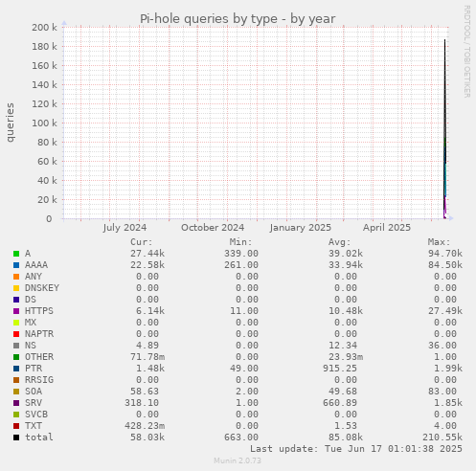This screenshot has width=476, height=471.
Task: Click the SRV current value '318.10'
Action: point(142,403)
